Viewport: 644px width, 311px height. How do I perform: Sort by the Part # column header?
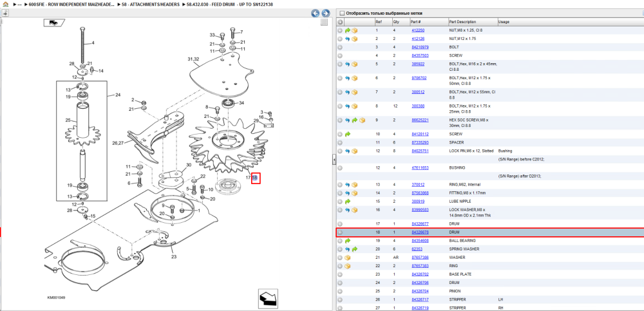click(x=415, y=22)
